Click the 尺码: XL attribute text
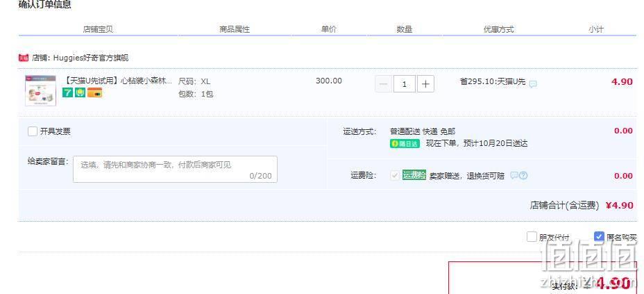 194,81
